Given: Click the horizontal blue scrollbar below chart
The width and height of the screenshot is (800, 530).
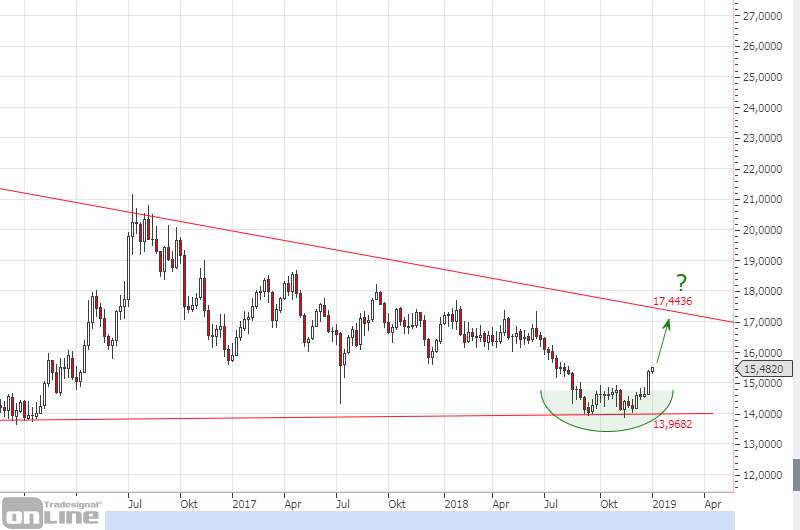Looking at the screenshot, I should (420, 520).
